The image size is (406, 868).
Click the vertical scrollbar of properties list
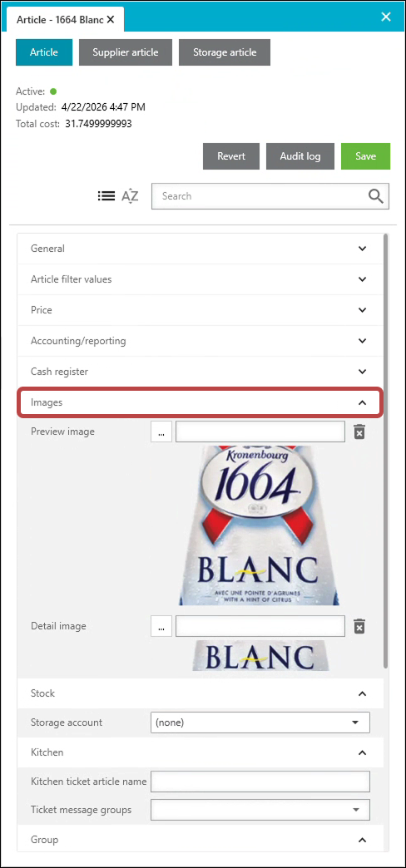coord(386,451)
